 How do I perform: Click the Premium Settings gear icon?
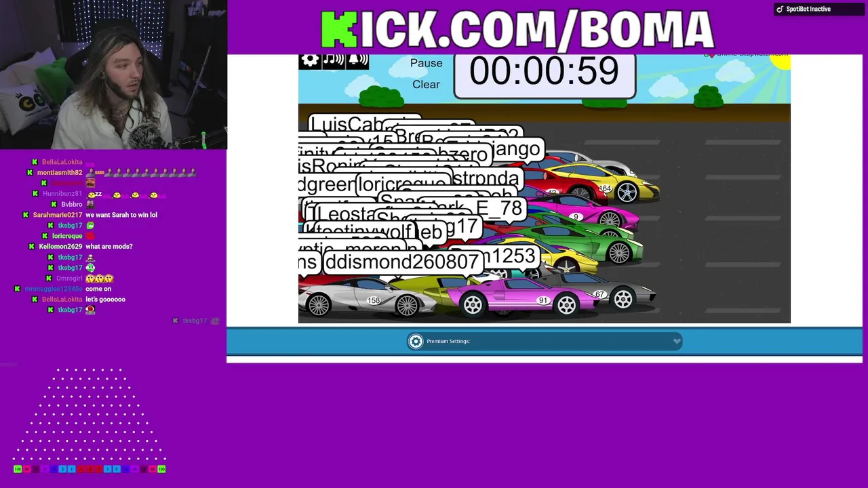point(416,341)
